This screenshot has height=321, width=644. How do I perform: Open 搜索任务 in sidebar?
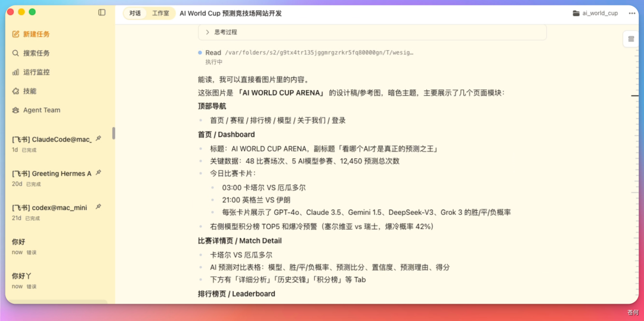(x=36, y=53)
